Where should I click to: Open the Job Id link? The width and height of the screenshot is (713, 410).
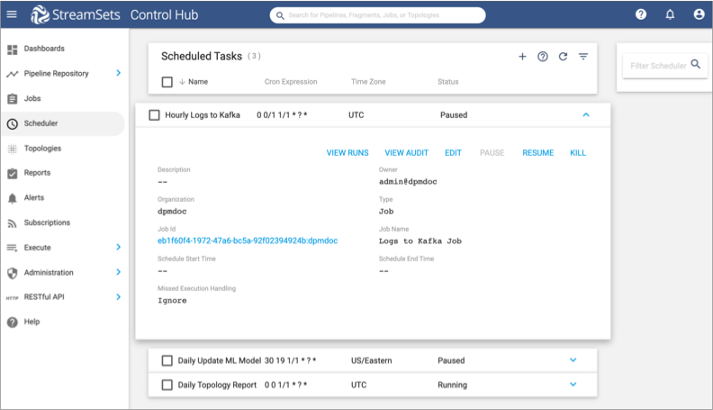247,241
